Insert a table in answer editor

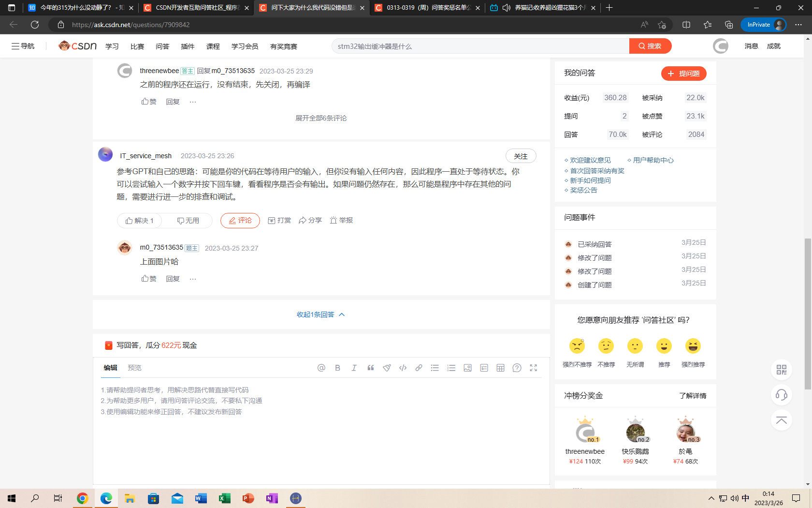tap(500, 368)
